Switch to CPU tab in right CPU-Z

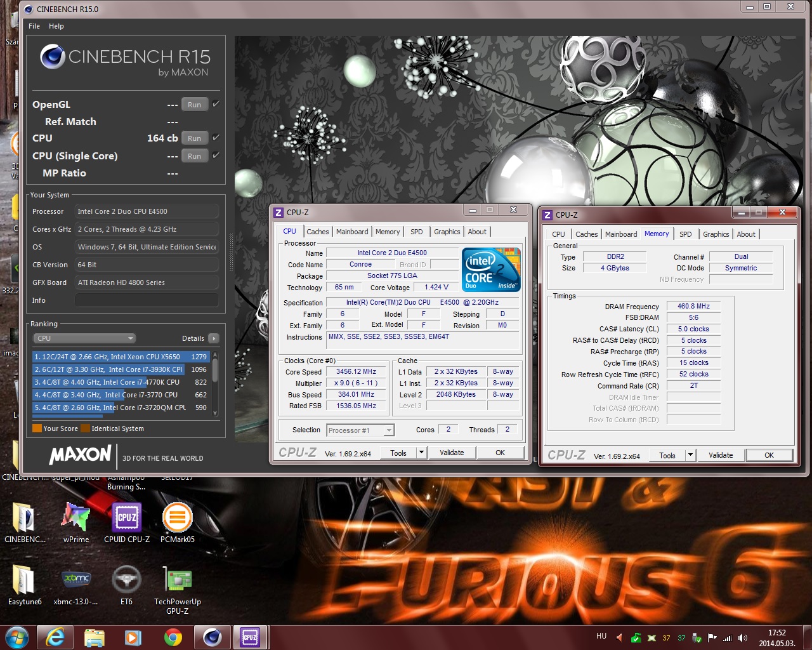click(558, 234)
